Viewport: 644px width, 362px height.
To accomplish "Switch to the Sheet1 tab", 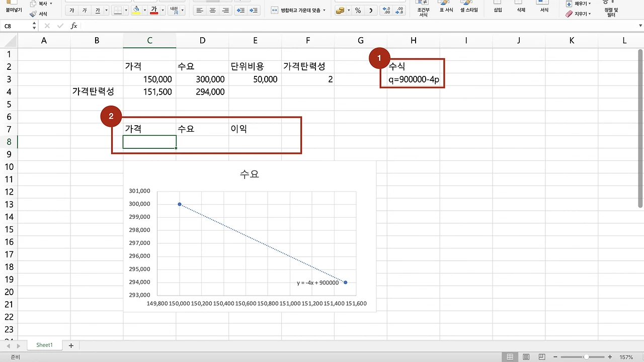I will [44, 345].
